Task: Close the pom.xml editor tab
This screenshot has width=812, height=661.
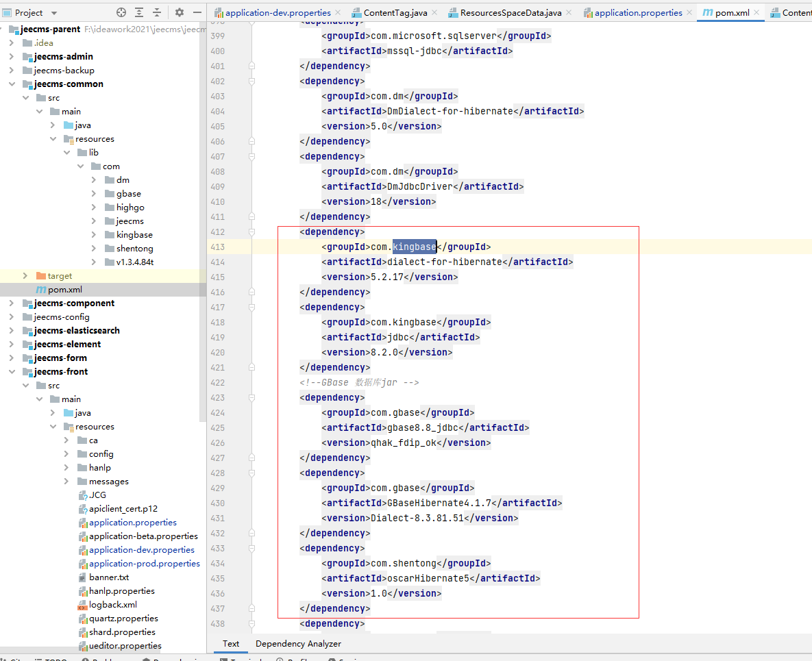Action: (757, 13)
